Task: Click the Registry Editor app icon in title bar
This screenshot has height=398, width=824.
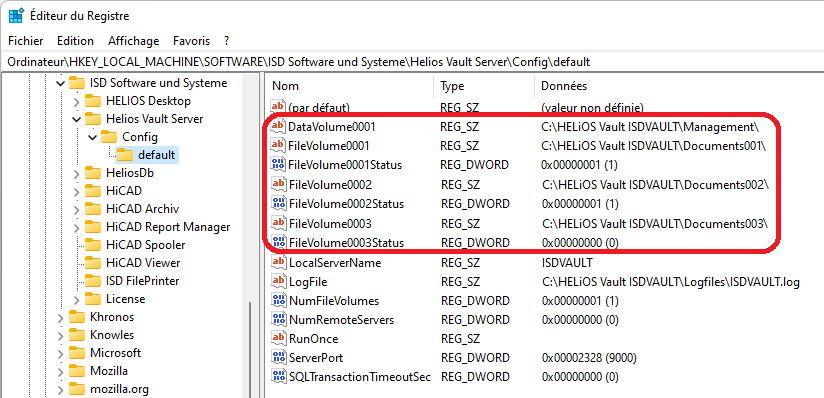Action: click(x=16, y=16)
